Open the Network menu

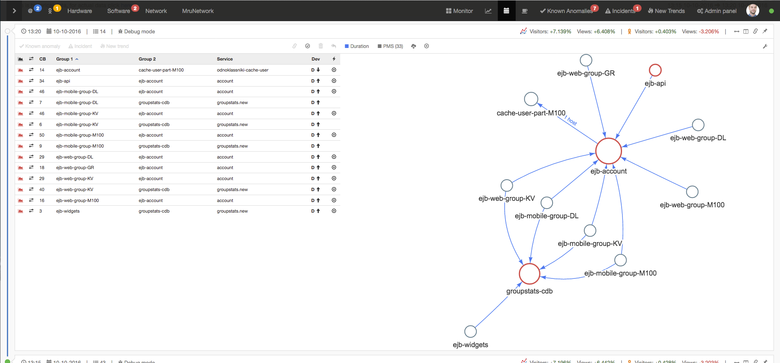[x=156, y=10]
